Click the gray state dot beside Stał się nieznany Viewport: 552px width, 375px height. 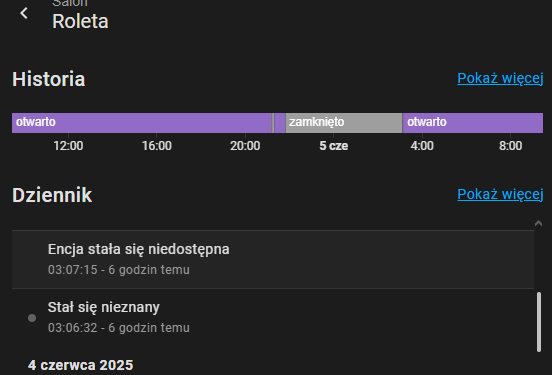click(x=32, y=318)
